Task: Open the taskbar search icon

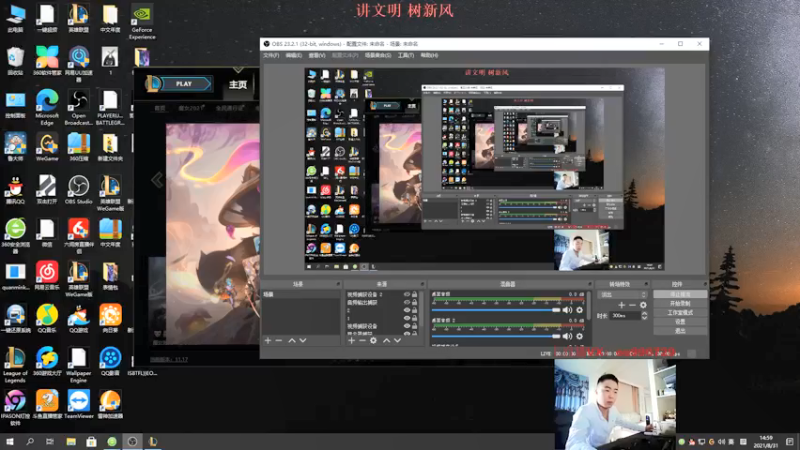Action: tap(30, 441)
